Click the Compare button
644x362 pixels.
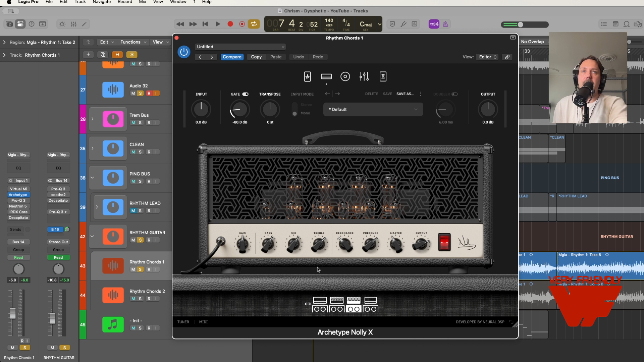point(232,57)
